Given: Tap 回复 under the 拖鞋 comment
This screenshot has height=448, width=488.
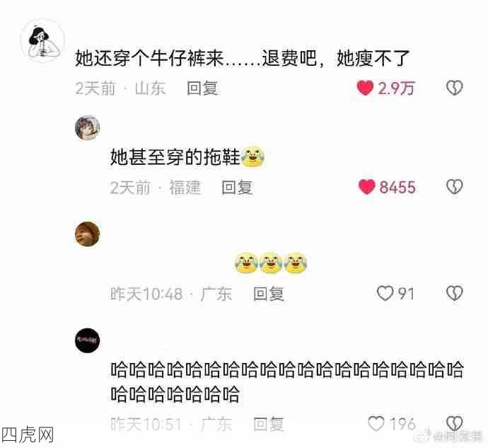Looking at the screenshot, I should tap(237, 188).
